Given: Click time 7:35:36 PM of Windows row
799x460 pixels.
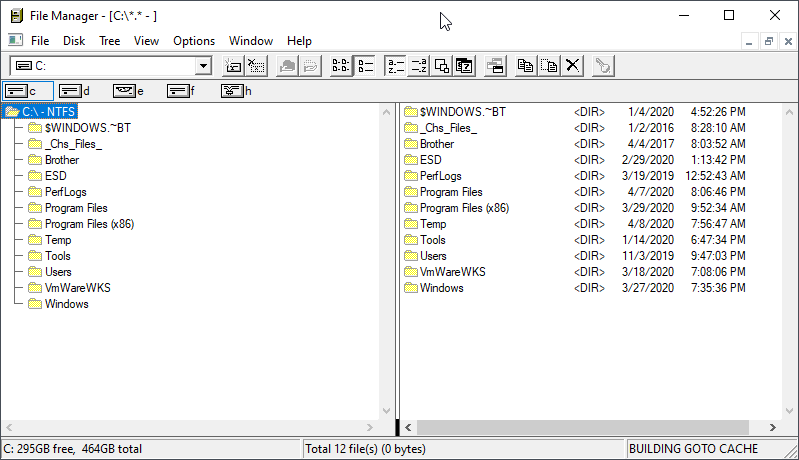Looking at the screenshot, I should pyautogui.click(x=718, y=288).
